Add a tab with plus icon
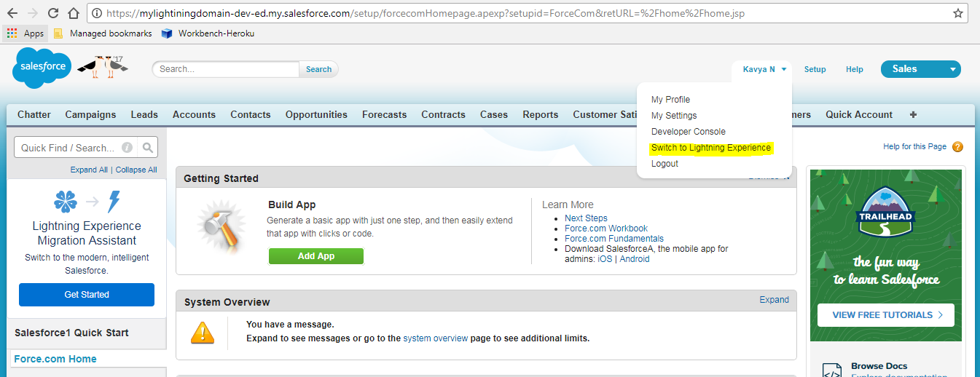Image resolution: width=980 pixels, height=377 pixels. click(913, 114)
